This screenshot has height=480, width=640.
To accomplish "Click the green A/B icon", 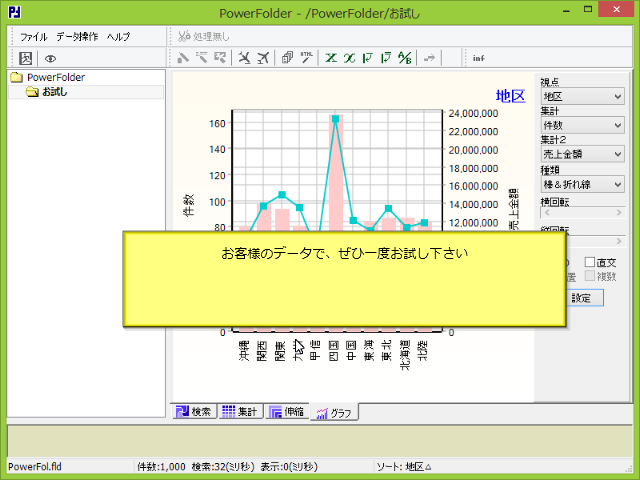I will 405,58.
